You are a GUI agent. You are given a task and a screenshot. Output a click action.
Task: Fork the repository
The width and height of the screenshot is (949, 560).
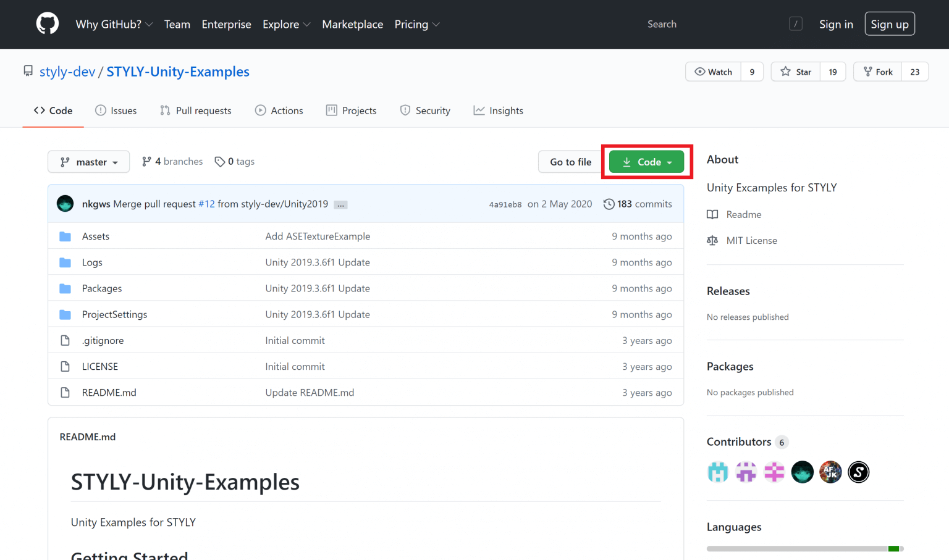(877, 71)
